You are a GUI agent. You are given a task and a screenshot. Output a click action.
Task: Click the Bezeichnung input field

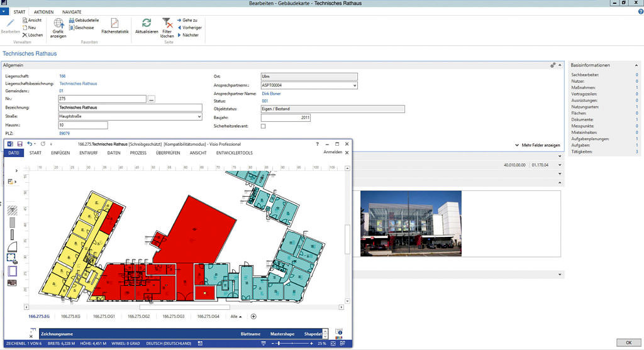[130, 108]
